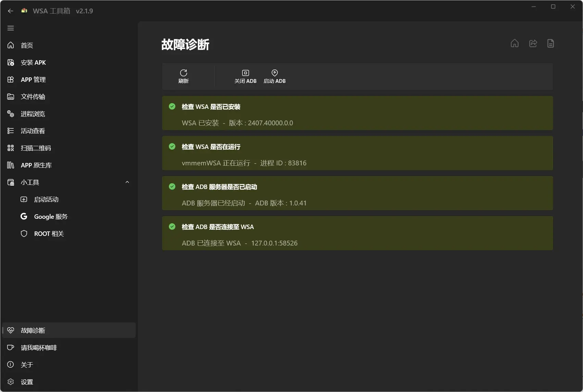Toggle the hamburger navigation menu
This screenshot has width=583, height=392.
(11, 28)
